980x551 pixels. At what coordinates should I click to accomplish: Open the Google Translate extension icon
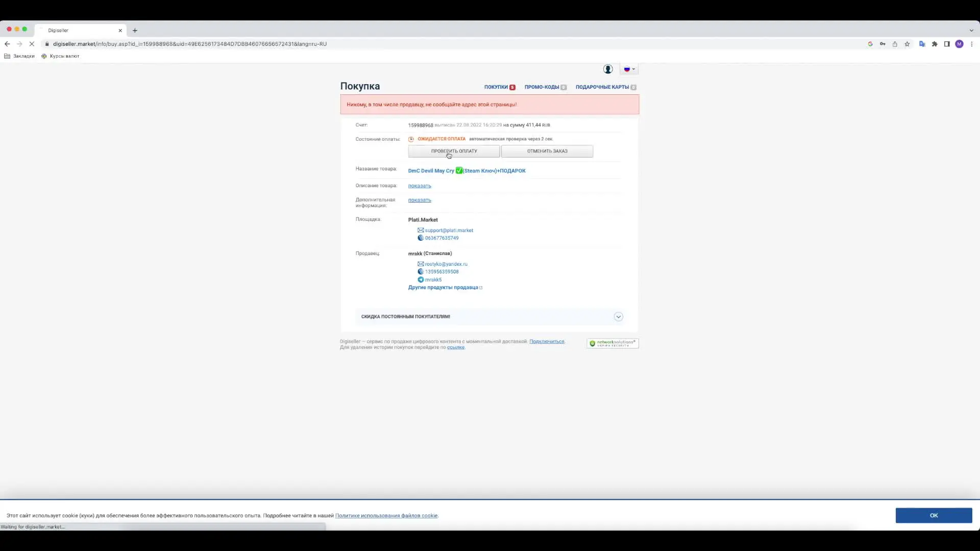(x=922, y=44)
